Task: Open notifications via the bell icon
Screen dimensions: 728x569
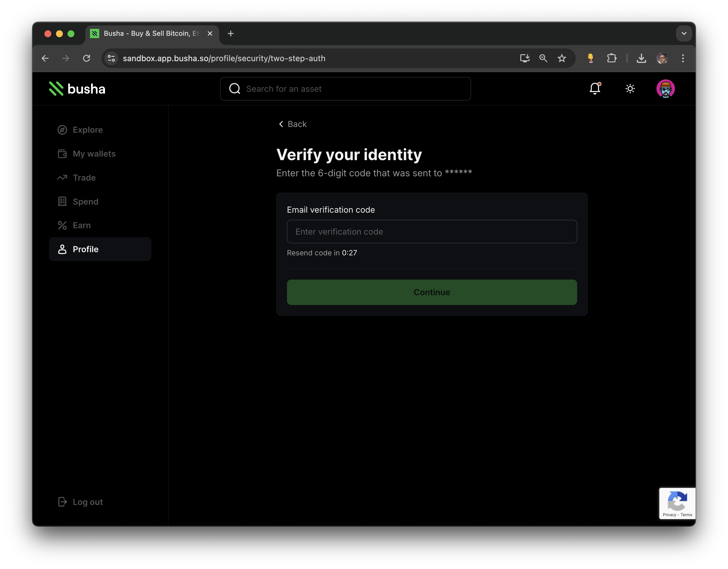Action: click(595, 89)
